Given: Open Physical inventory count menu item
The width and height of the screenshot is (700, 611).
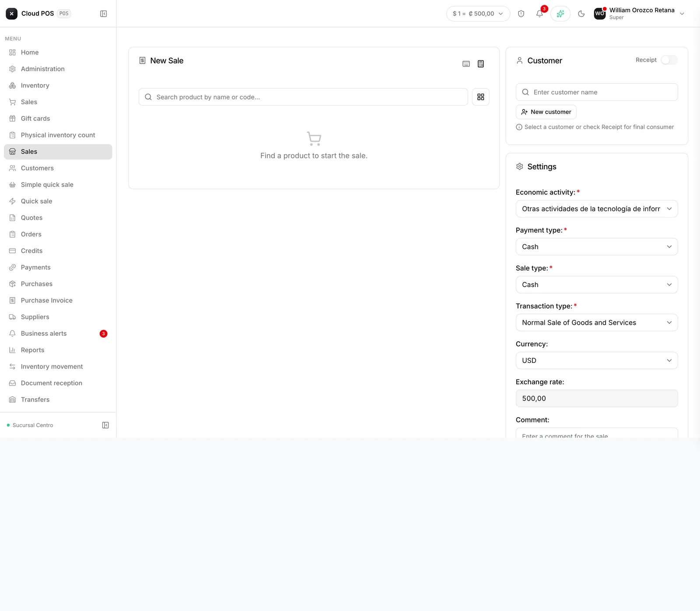Looking at the screenshot, I should [x=58, y=135].
